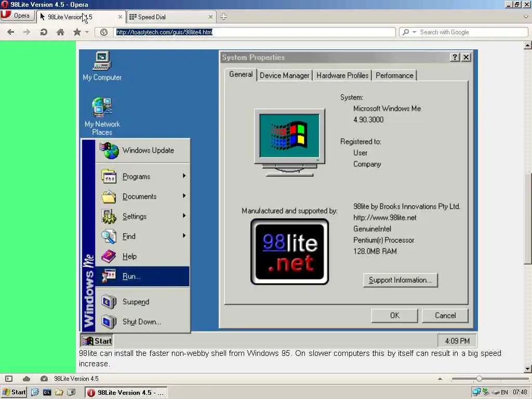
Task: Click the toastytech.com URL address field
Action: point(254,32)
